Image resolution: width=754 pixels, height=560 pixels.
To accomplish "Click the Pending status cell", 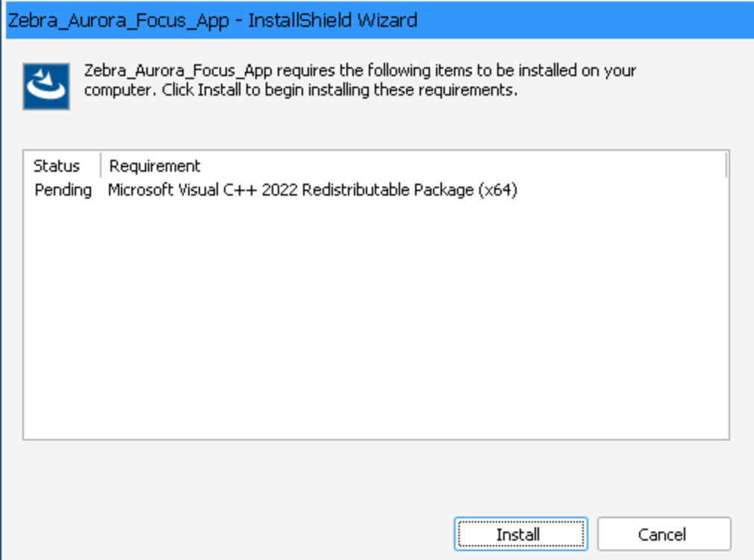I will [x=63, y=190].
